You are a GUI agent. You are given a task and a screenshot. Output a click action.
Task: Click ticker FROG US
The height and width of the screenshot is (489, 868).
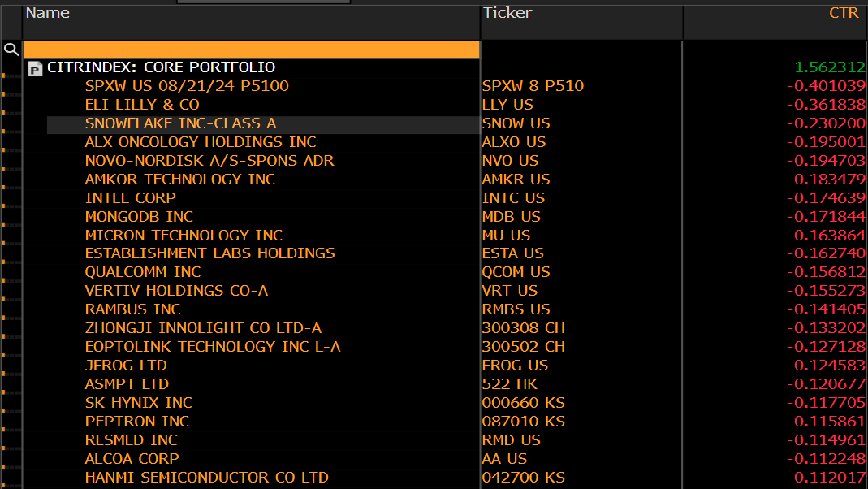click(x=515, y=366)
